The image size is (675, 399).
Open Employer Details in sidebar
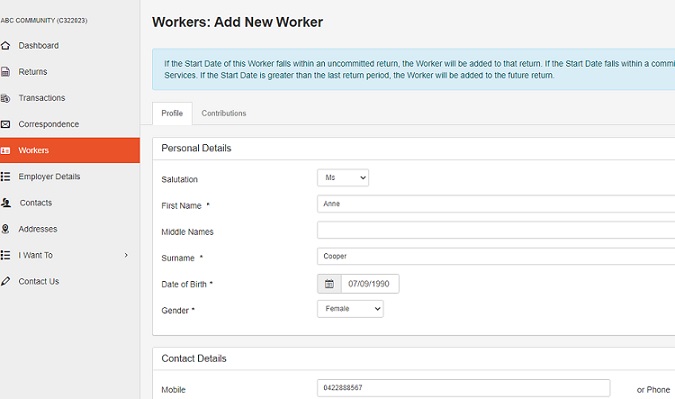49,176
